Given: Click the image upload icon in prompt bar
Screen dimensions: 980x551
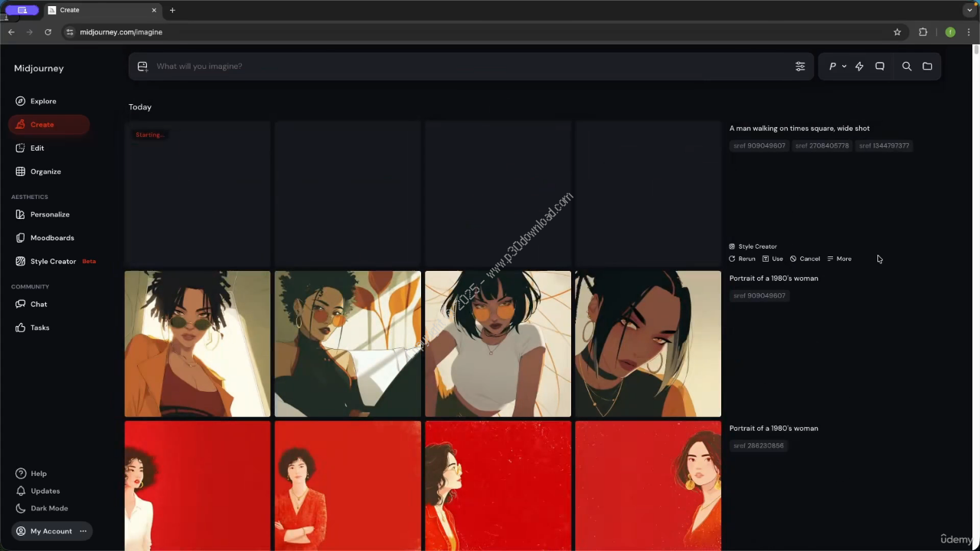Looking at the screenshot, I should [x=142, y=67].
